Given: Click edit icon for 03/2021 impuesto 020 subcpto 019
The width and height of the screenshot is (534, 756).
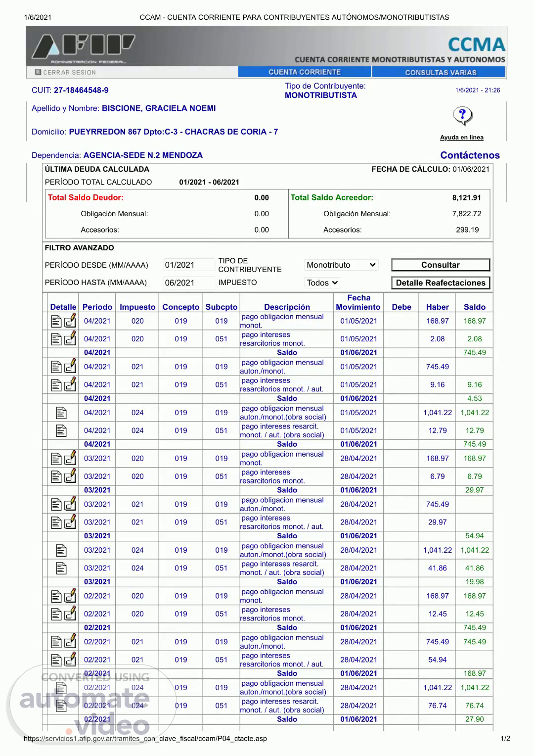Looking at the screenshot, I should point(70,458).
